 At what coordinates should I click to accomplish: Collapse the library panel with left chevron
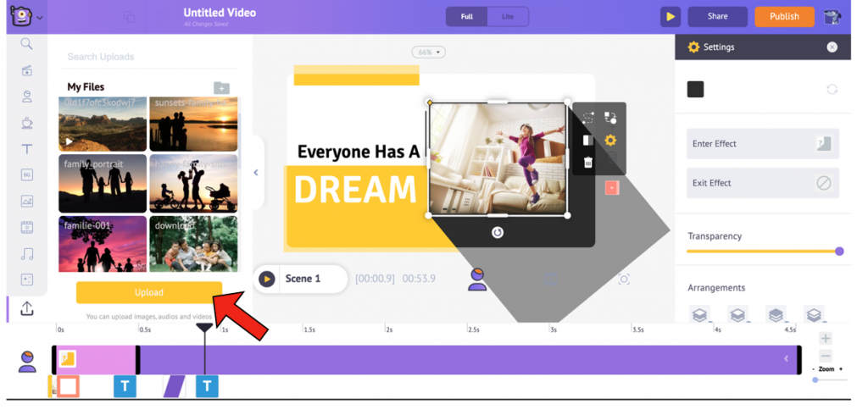[x=256, y=173]
